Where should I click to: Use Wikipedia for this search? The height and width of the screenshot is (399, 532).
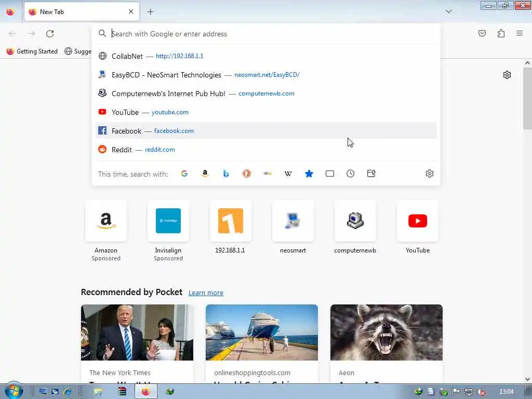288,174
